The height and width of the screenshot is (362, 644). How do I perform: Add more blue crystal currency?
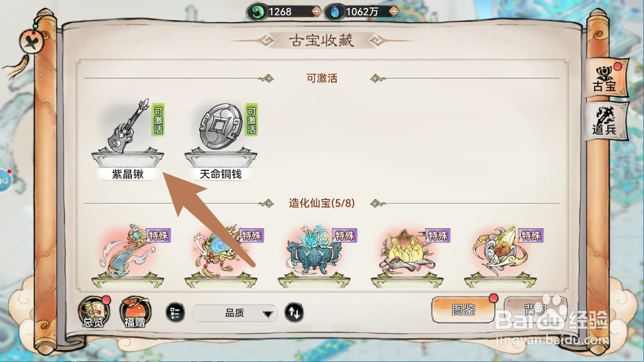click(x=394, y=11)
